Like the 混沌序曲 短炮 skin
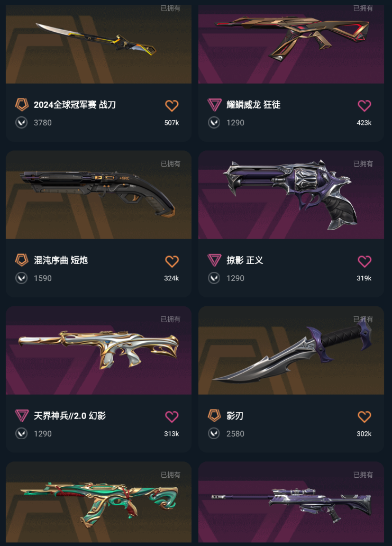This screenshot has height=546, width=392. [171, 261]
